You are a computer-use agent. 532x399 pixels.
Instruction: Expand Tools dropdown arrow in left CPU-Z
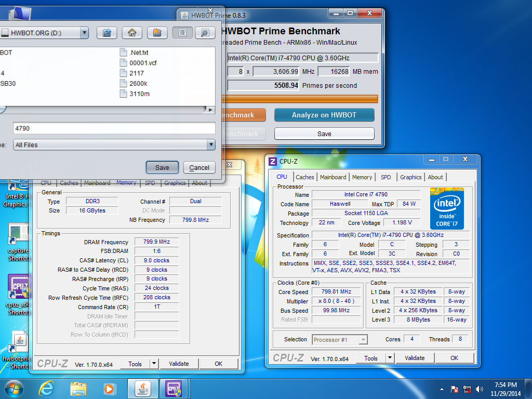click(x=154, y=364)
